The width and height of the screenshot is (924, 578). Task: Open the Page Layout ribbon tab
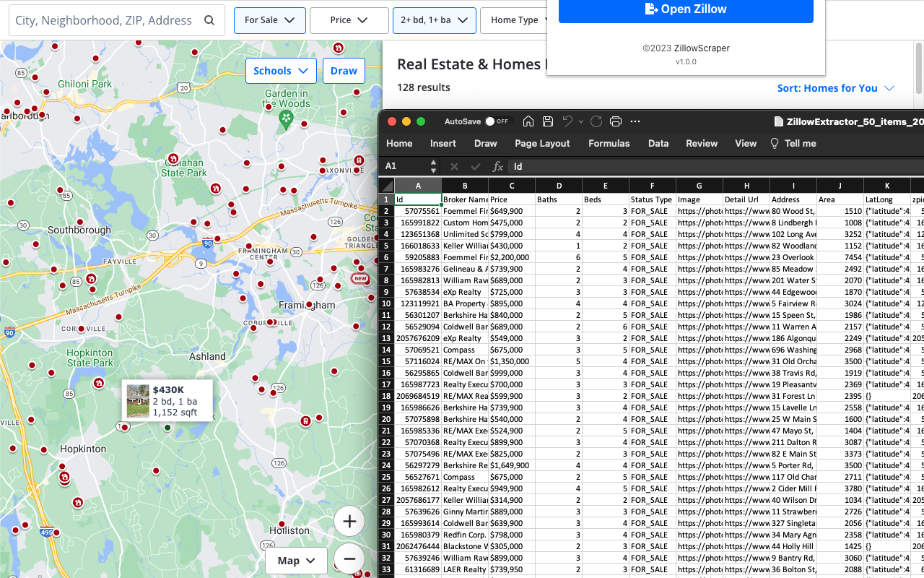pyautogui.click(x=542, y=143)
